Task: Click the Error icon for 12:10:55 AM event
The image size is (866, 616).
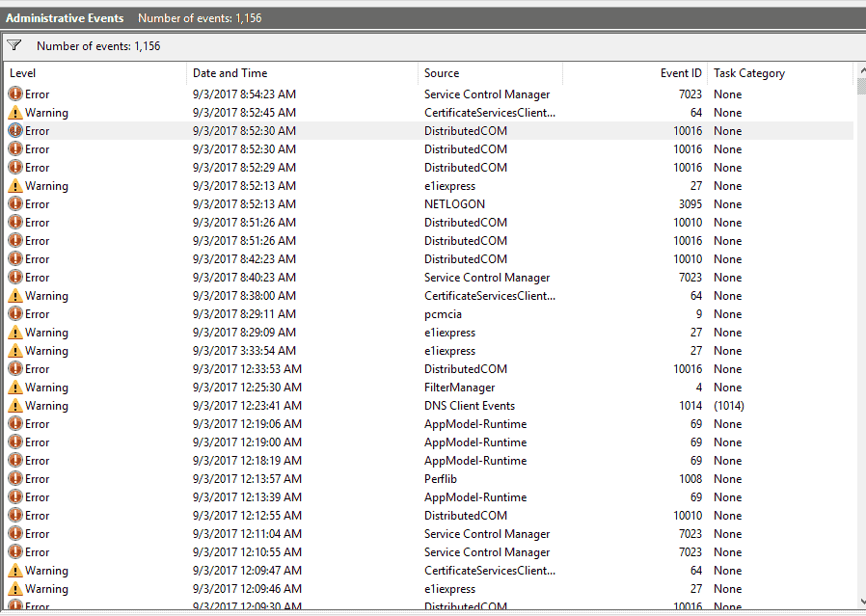Action: click(x=15, y=552)
